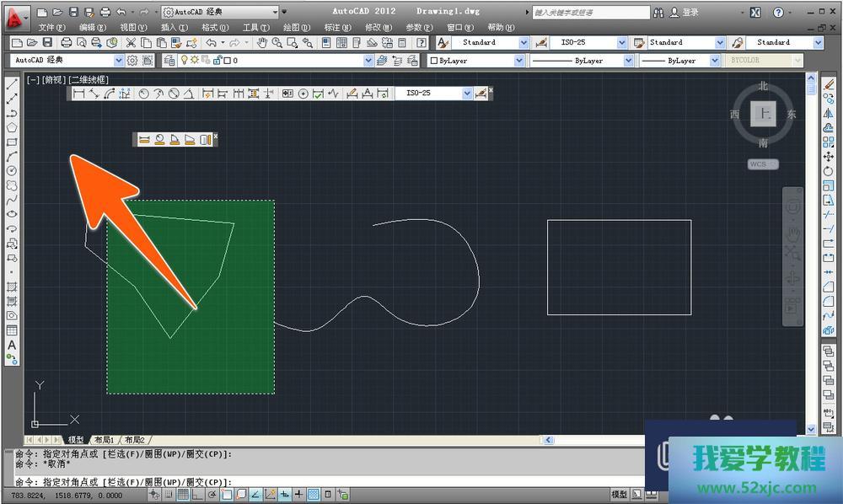
Task: Click the Plot printer icon in standard toolbar
Action: tap(67, 42)
